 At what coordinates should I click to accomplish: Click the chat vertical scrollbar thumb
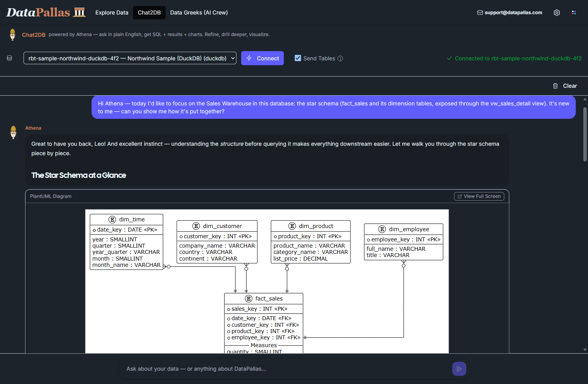[585, 134]
